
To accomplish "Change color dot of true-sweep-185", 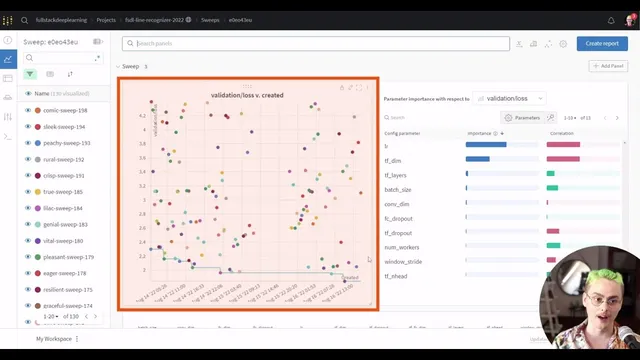I will [38, 191].
